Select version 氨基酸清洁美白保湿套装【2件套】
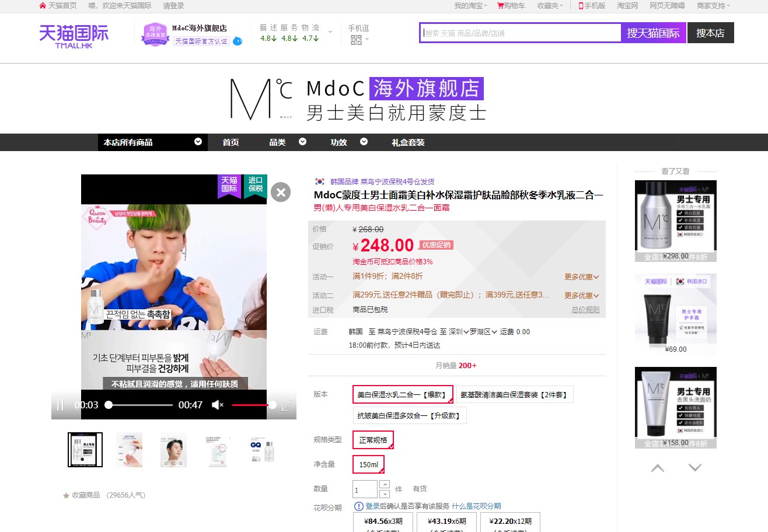Viewport: 768px width, 532px height. 515,394
